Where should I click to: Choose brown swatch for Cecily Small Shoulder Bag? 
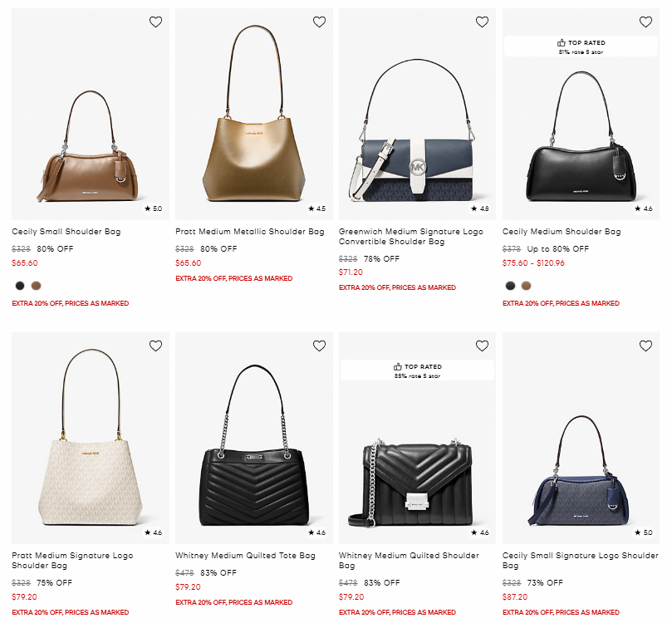coord(36,286)
